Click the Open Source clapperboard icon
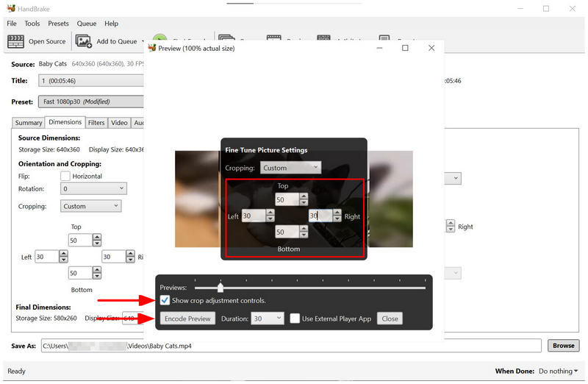Viewport: 588px width, 384px height. click(15, 41)
